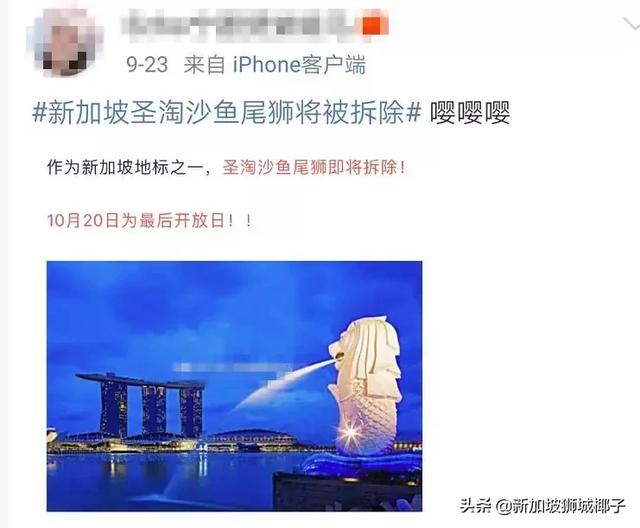Click the 嘤嘤嘤 post text
Screen dimensions: 640x528
point(470,112)
